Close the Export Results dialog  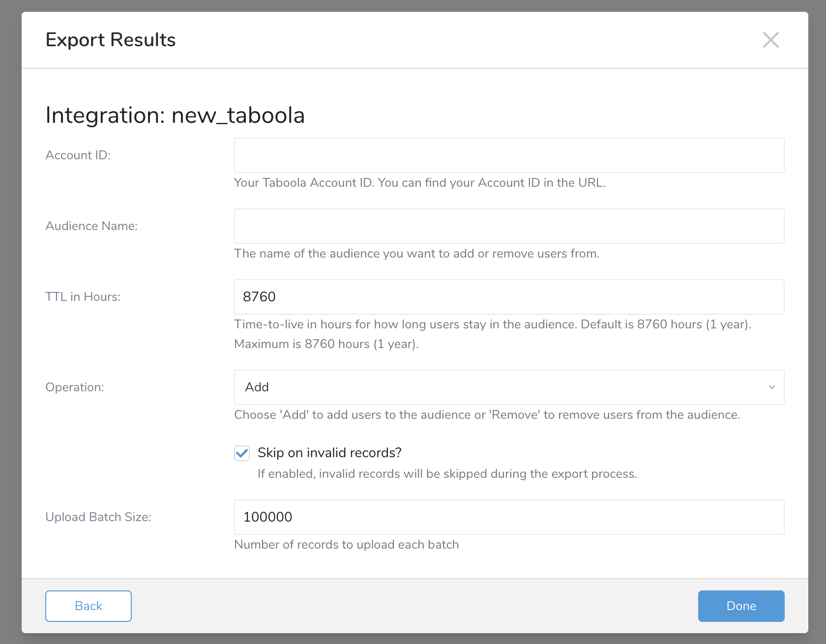click(x=770, y=40)
